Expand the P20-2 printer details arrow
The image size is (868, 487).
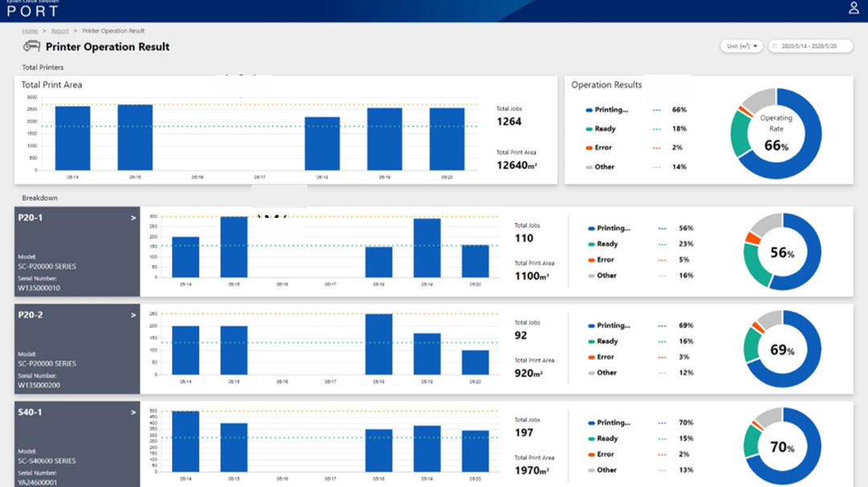click(x=133, y=315)
